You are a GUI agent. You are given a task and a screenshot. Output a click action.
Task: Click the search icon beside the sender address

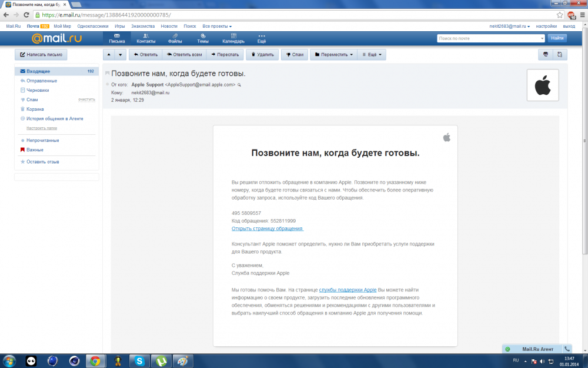239,85
